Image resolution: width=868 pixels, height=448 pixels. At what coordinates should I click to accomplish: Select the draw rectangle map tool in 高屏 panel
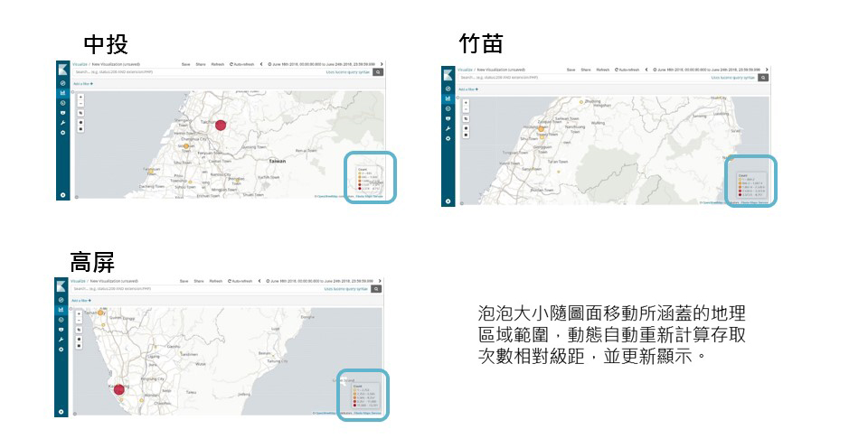pyautogui.click(x=80, y=345)
